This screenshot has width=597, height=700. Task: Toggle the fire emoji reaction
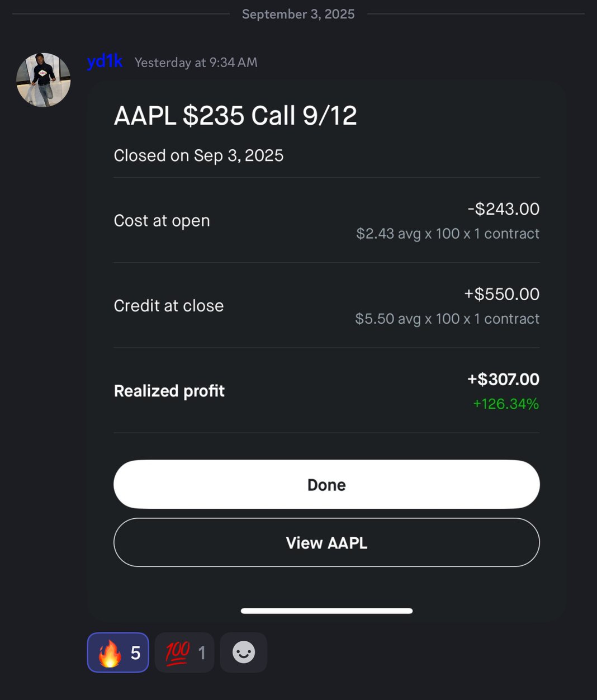[x=118, y=652]
